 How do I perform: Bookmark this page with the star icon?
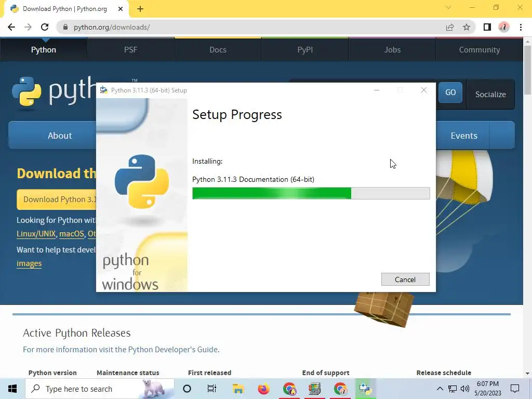click(467, 27)
